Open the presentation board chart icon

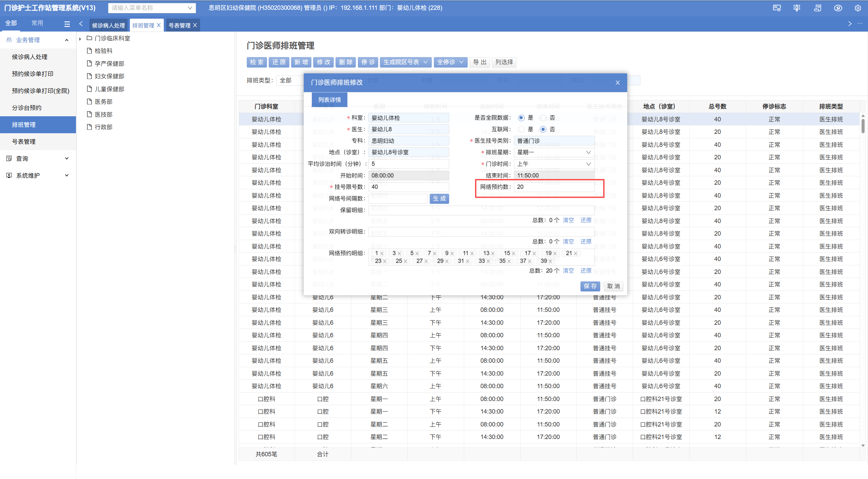click(x=797, y=8)
